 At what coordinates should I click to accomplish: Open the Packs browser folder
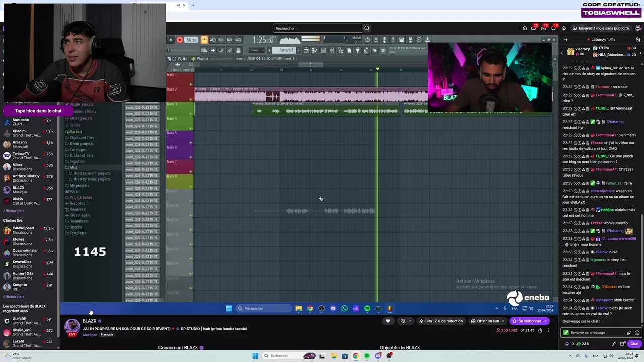[x=74, y=192]
